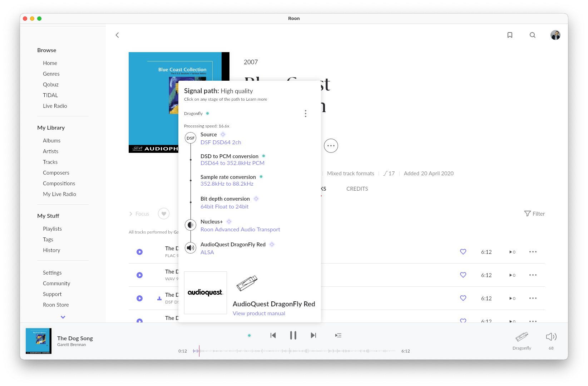Open volume control speaker icon
Screen dimensions: 588x386
551,337
